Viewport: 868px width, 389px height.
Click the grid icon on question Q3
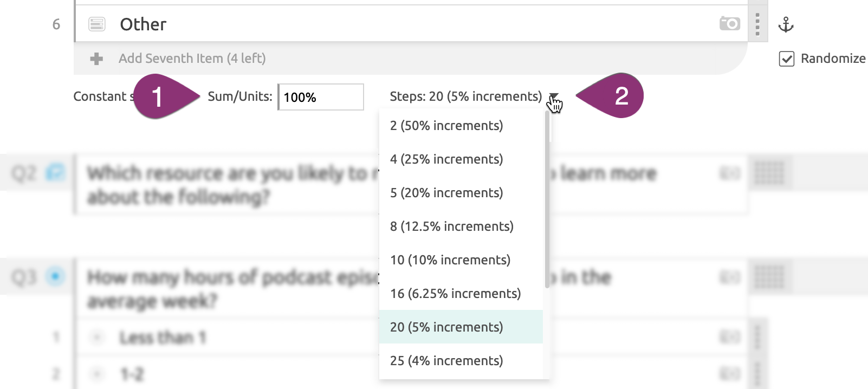tap(769, 277)
